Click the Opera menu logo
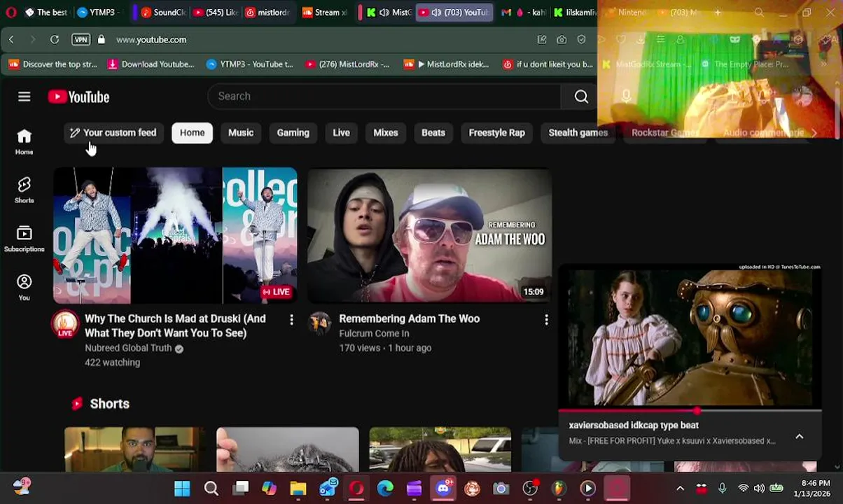 coord(11,12)
